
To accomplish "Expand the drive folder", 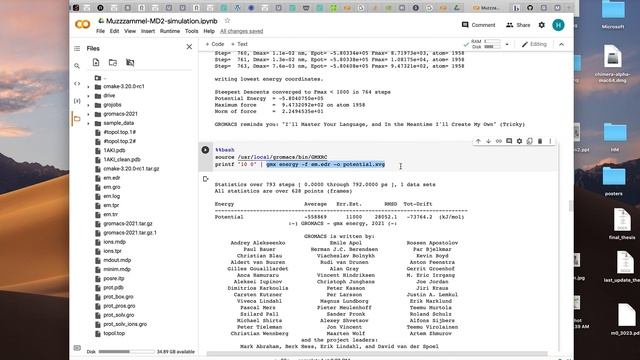I will pyautogui.click(x=89, y=96).
